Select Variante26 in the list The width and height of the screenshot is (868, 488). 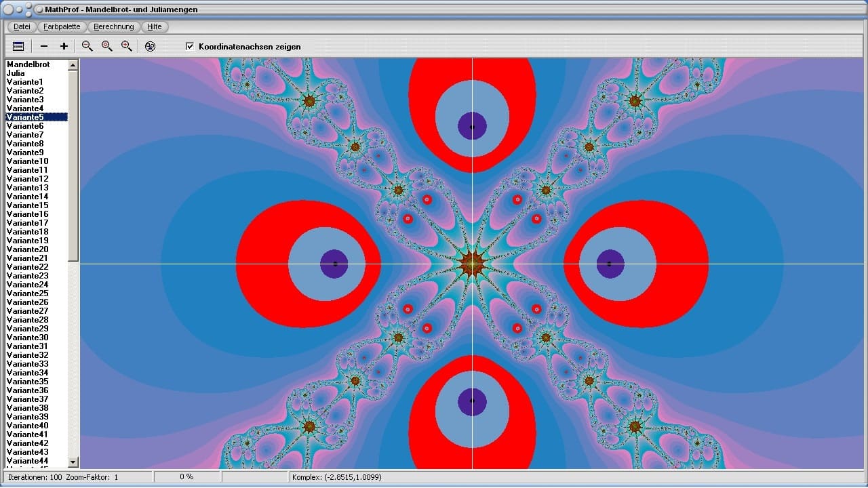point(27,302)
